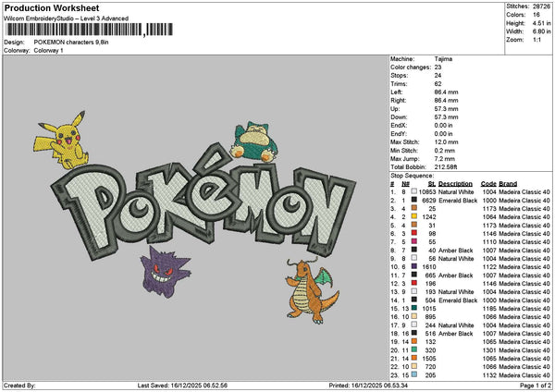Image resolution: width=555 pixels, height=392 pixels.
Task: Click the Max Jump value 7.2 mm
Action: tap(445, 158)
